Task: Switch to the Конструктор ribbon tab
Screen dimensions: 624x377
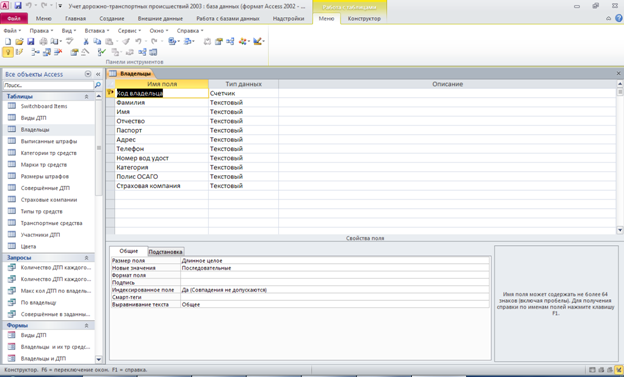Action: click(x=364, y=18)
